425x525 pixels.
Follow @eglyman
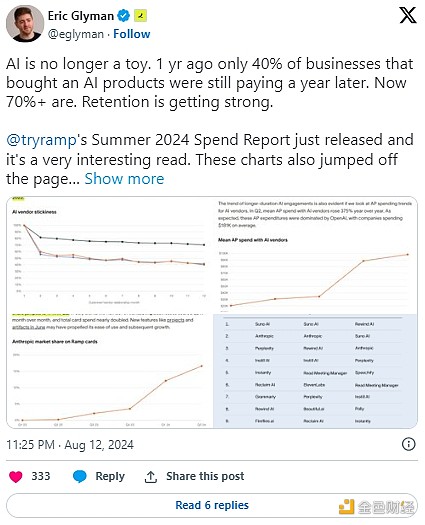pos(132,34)
